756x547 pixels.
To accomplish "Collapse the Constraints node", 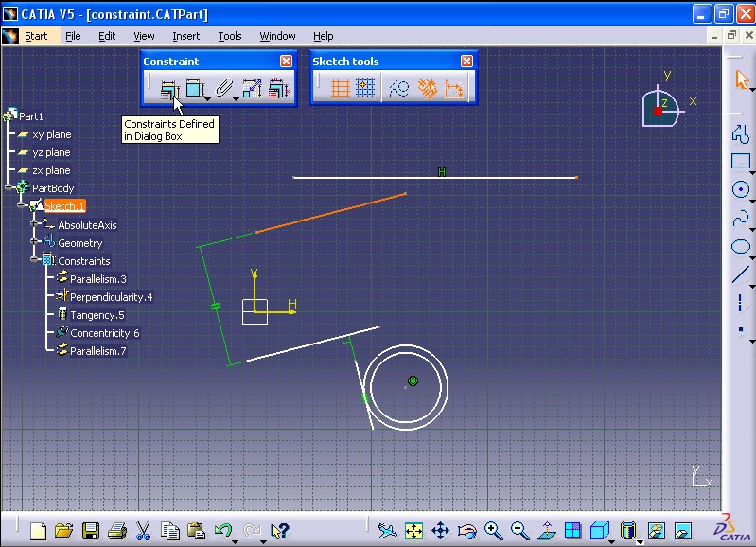I will point(34,259).
